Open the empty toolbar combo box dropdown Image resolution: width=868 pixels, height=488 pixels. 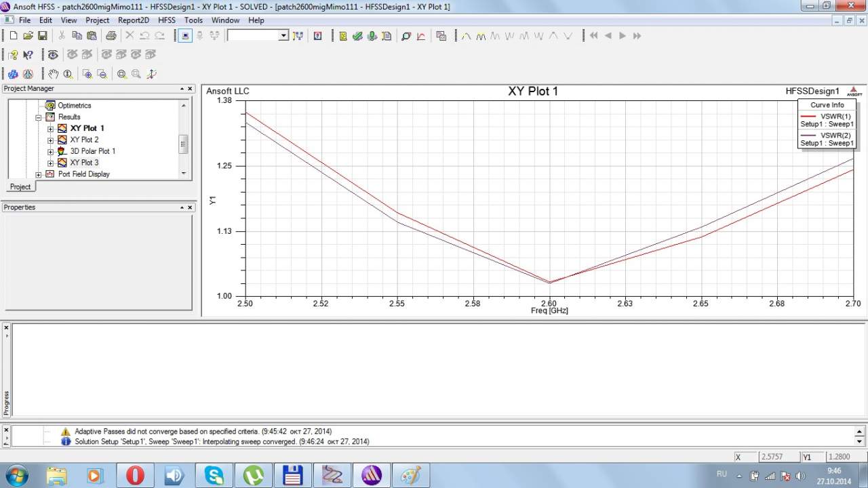283,36
